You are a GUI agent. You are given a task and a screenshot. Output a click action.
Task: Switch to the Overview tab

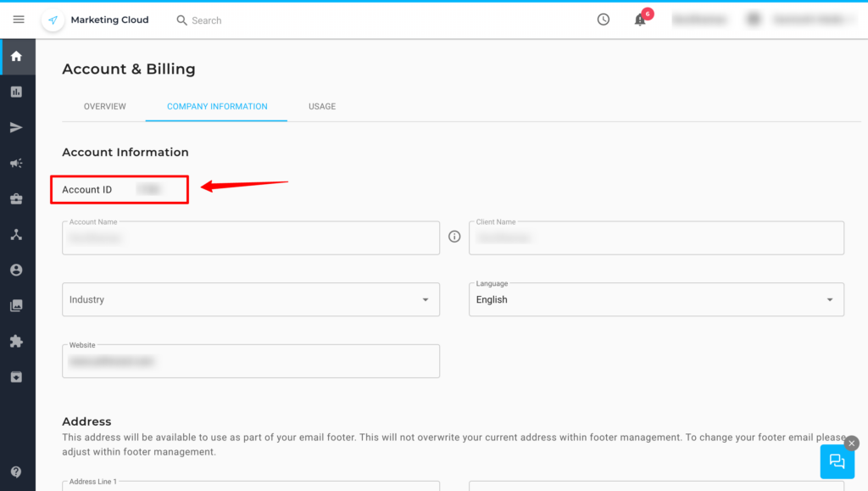pyautogui.click(x=104, y=107)
